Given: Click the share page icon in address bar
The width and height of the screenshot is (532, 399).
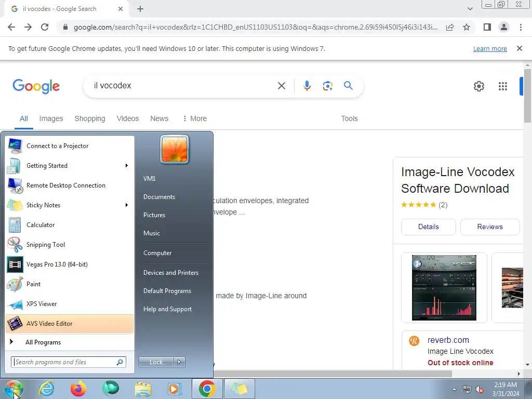Looking at the screenshot, I should click(x=450, y=27).
